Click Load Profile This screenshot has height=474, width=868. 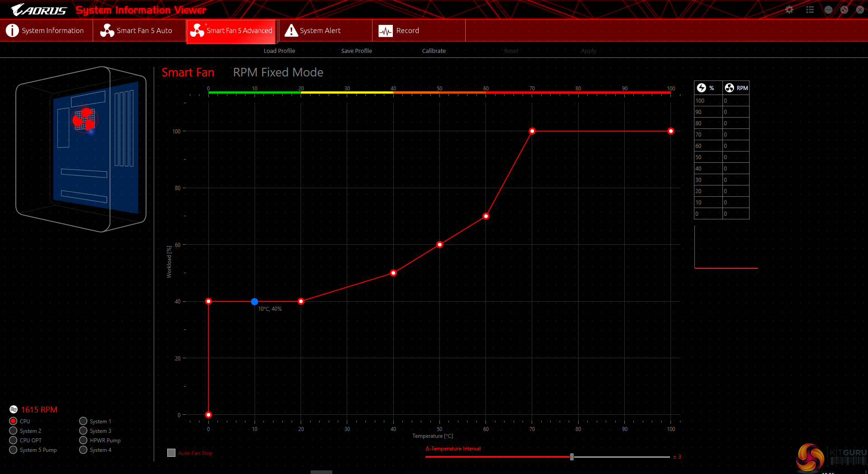pos(279,51)
